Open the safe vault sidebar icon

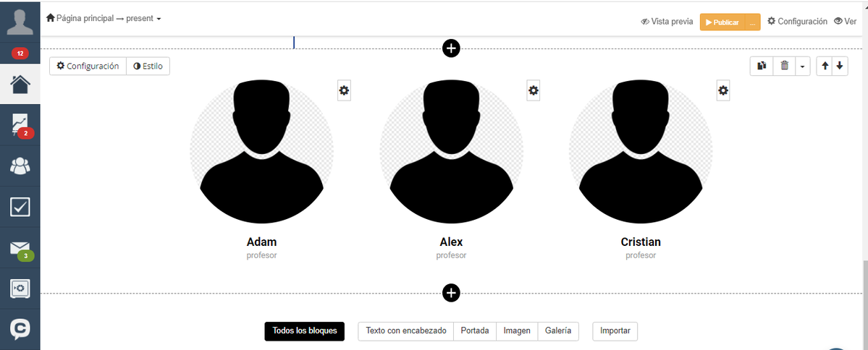pyautogui.click(x=20, y=288)
